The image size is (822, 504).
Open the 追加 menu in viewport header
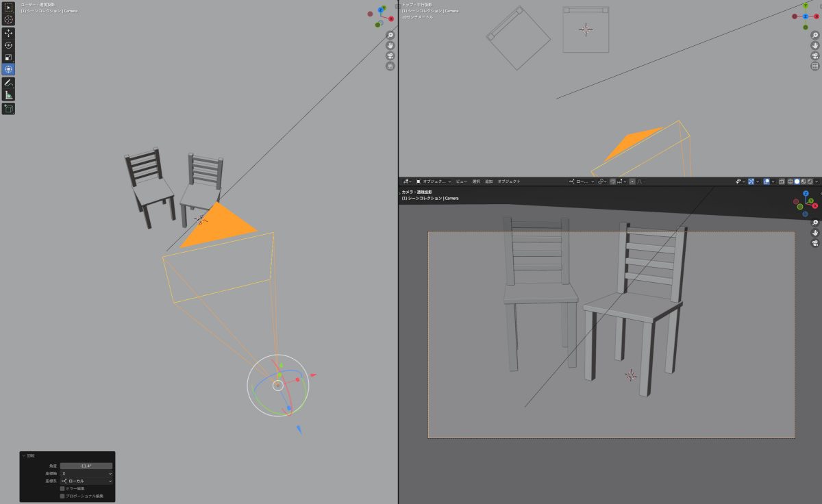tap(488, 181)
